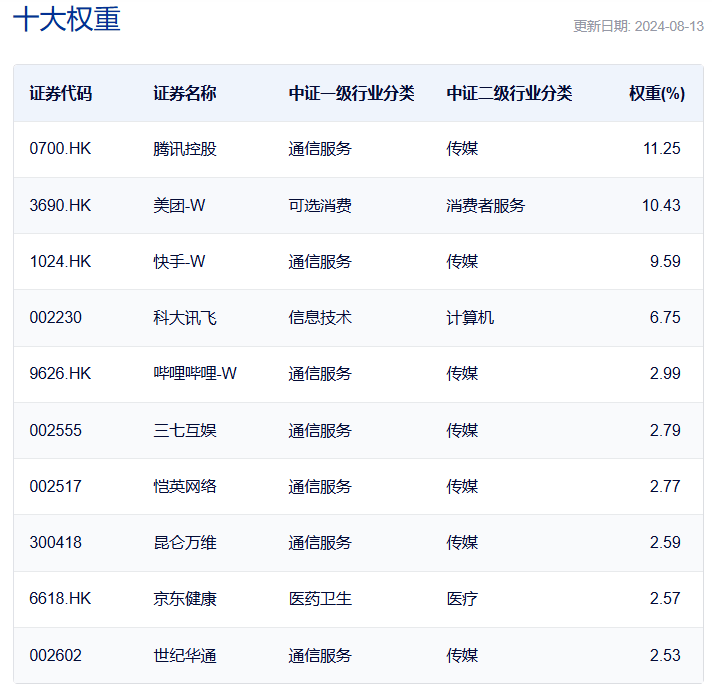Select security code 6618.HK
This screenshot has height=695, width=712.
point(60,599)
